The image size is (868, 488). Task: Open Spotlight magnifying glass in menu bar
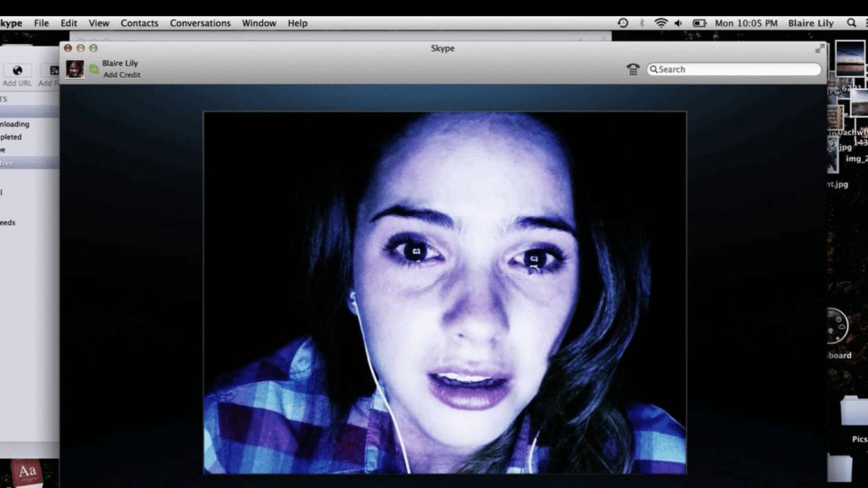(851, 23)
